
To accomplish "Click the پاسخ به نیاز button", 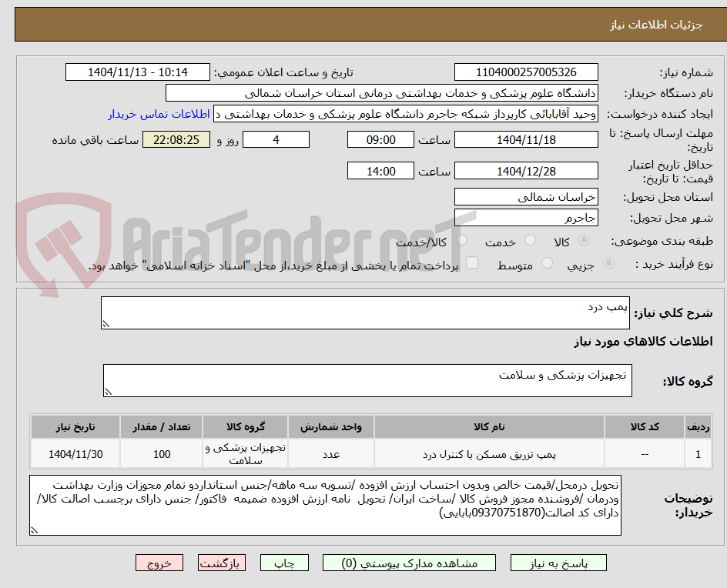I will 558,563.
